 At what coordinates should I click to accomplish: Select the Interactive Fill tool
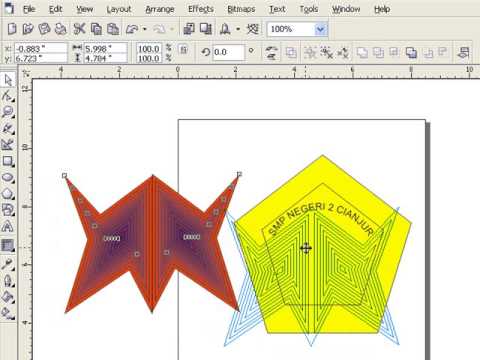(x=8, y=313)
